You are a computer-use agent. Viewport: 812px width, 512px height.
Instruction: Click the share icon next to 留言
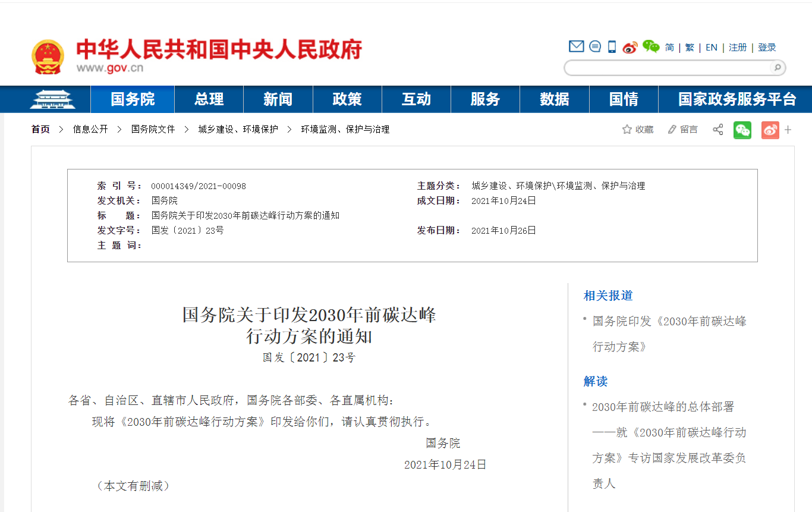(718, 130)
